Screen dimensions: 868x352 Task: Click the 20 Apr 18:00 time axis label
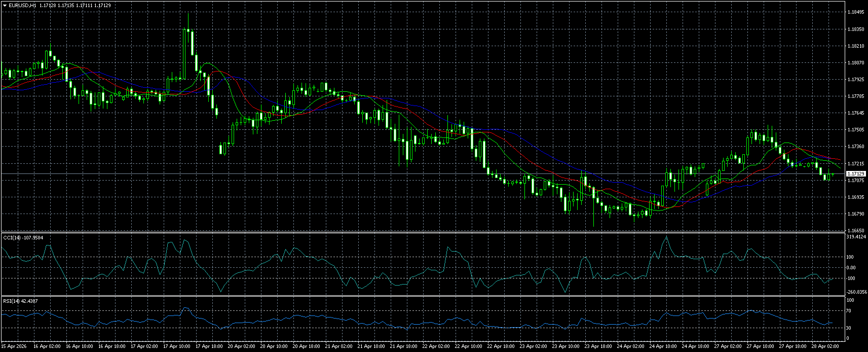[x=307, y=346]
